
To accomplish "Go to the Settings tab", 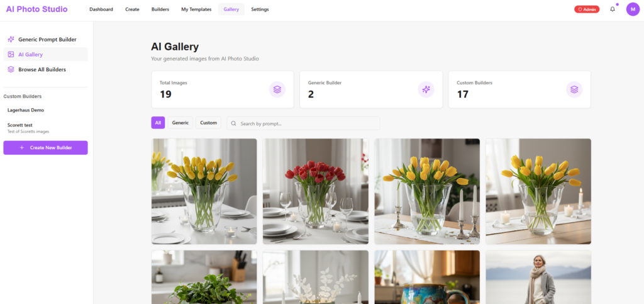I will pos(260,9).
